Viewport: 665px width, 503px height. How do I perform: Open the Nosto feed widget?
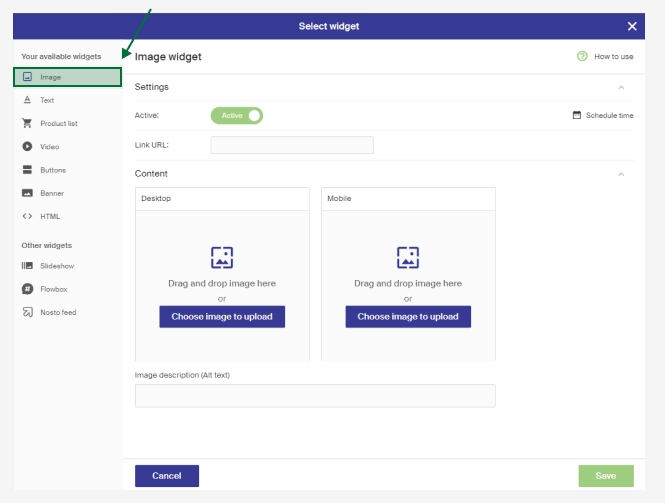point(57,312)
